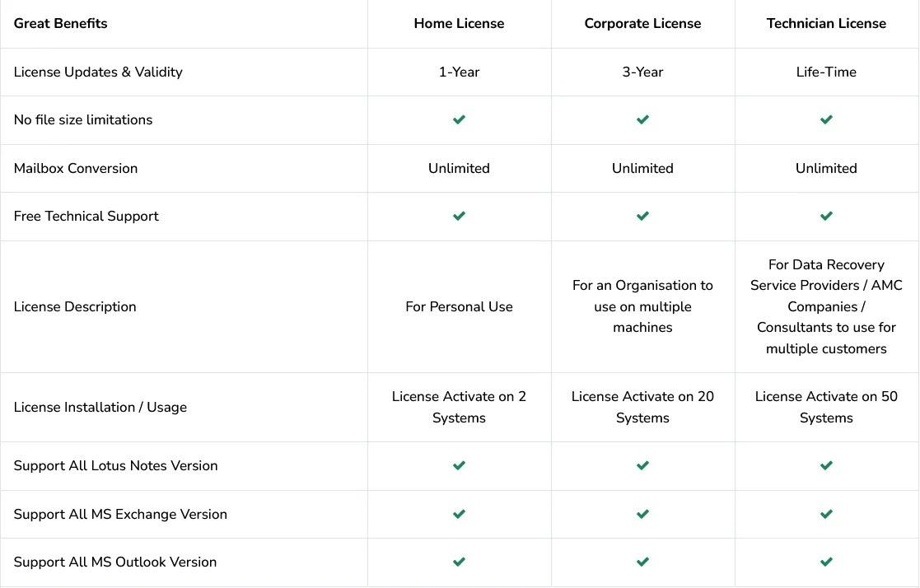Viewport: 920px width, 588px height.
Task: Click Home License checkmark for Free Technical Support
Action: point(459,217)
